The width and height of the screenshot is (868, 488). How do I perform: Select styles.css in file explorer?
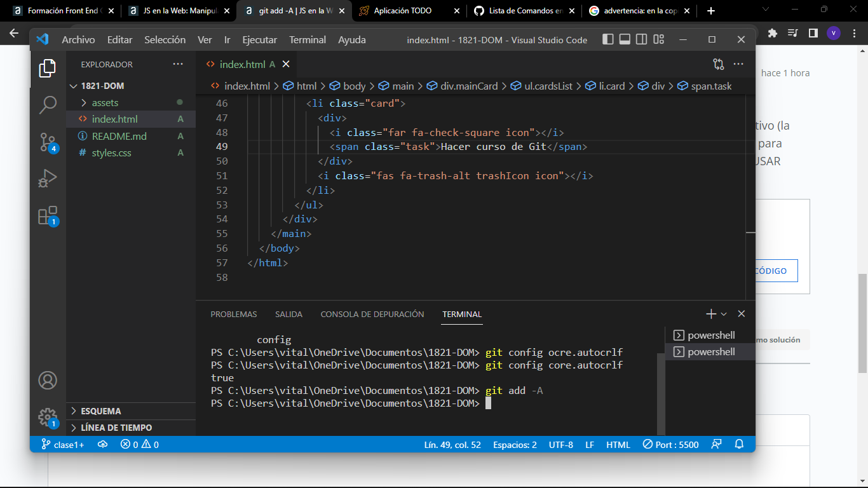click(x=131, y=152)
